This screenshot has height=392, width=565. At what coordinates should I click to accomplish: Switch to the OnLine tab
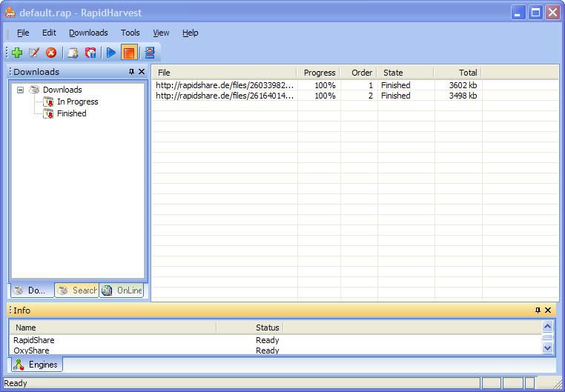[x=122, y=290]
